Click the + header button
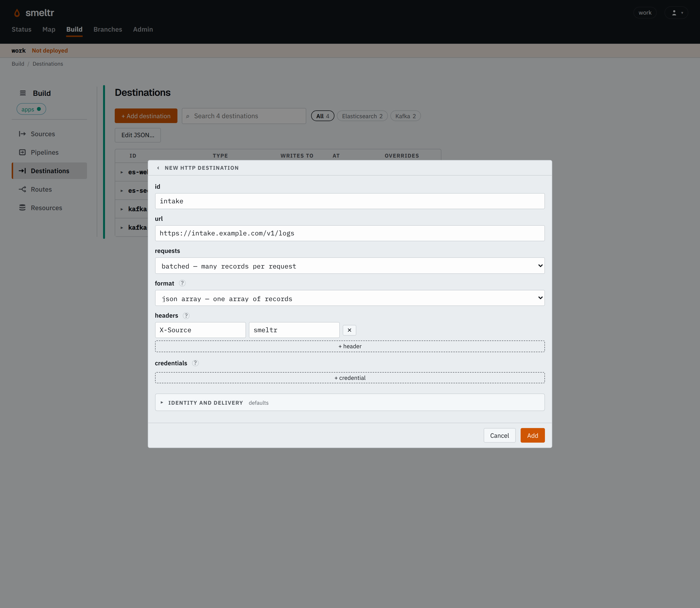The height and width of the screenshot is (608, 700). pos(350,346)
